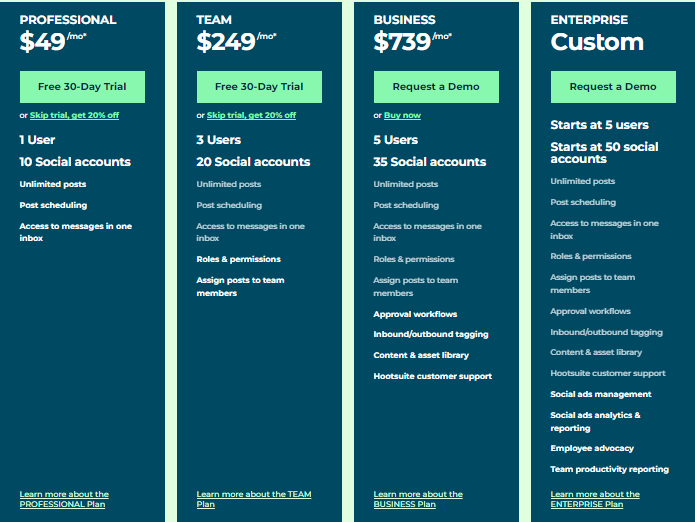695x522 pixels.
Task: Select 'Hootsuite customer support' in Business plan
Action: [x=433, y=376]
